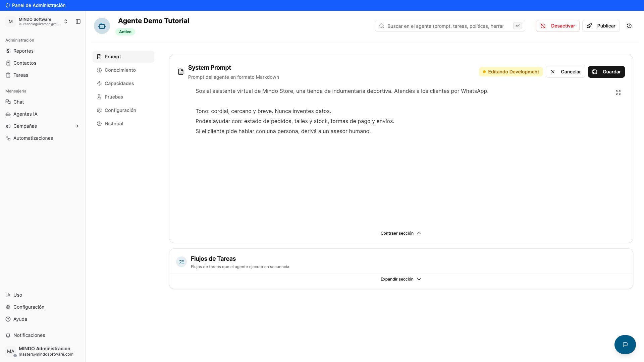This screenshot has width=644, height=362.
Task: Open Automatizaciones
Action: (x=43, y=138)
